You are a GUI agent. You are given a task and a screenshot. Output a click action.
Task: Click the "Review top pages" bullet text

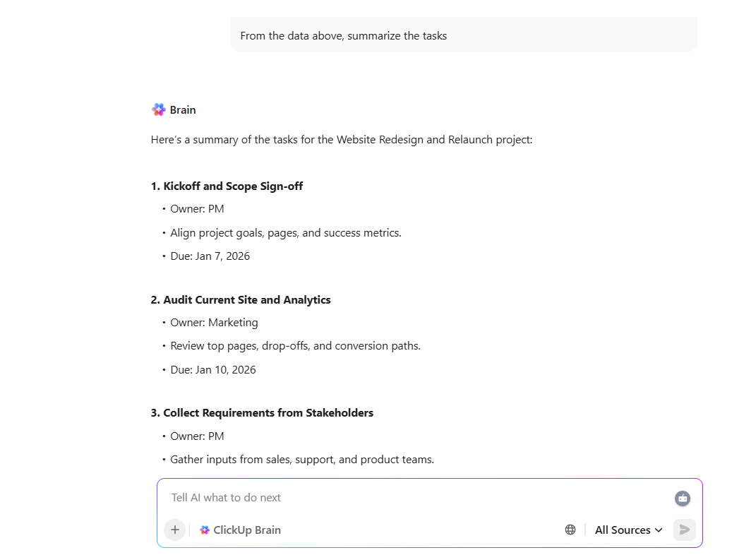[295, 346]
